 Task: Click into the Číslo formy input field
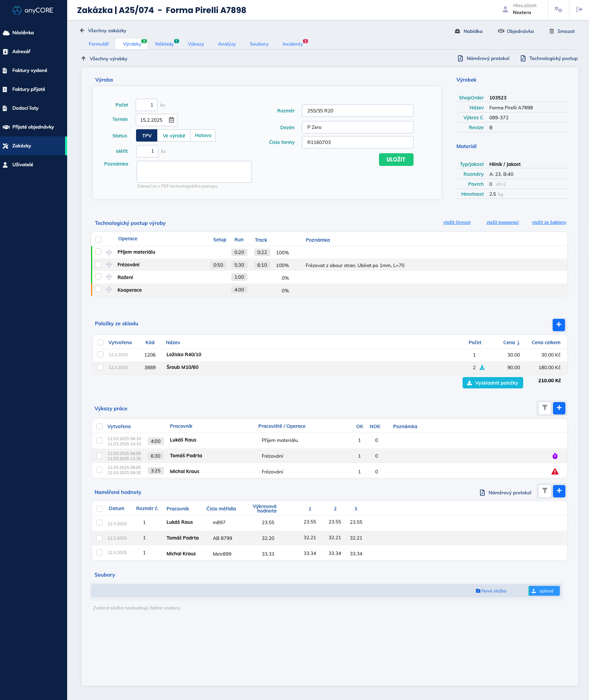pos(357,142)
